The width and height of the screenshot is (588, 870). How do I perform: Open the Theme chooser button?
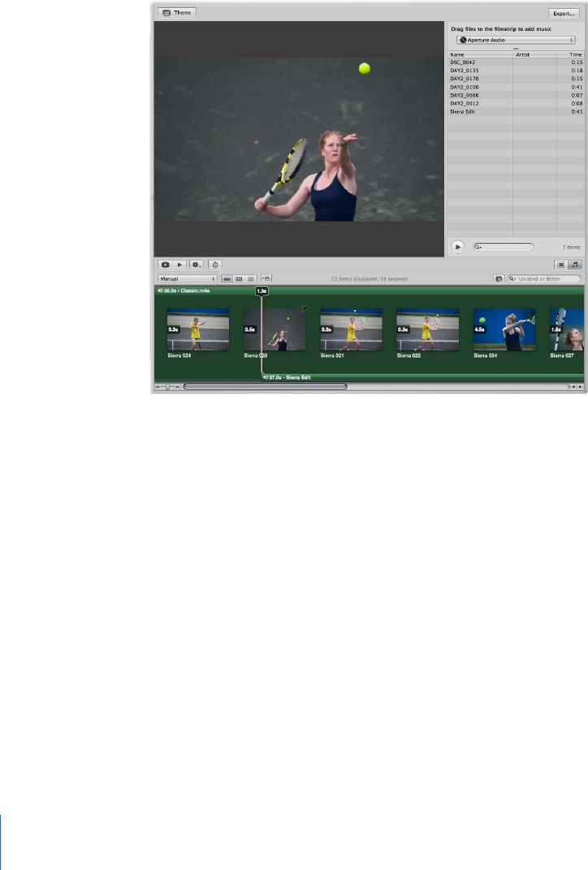click(x=177, y=13)
